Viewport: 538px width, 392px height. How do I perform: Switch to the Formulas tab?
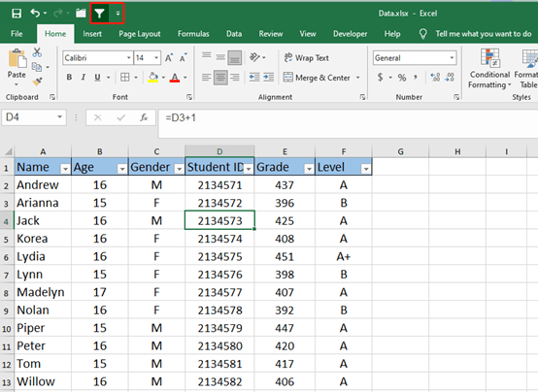click(x=193, y=34)
